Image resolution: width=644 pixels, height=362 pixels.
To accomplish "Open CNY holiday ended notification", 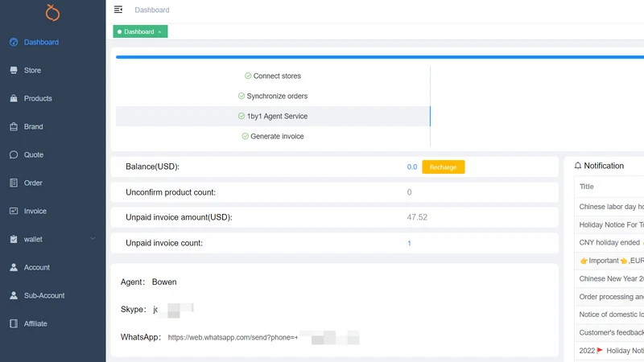I will point(609,243).
